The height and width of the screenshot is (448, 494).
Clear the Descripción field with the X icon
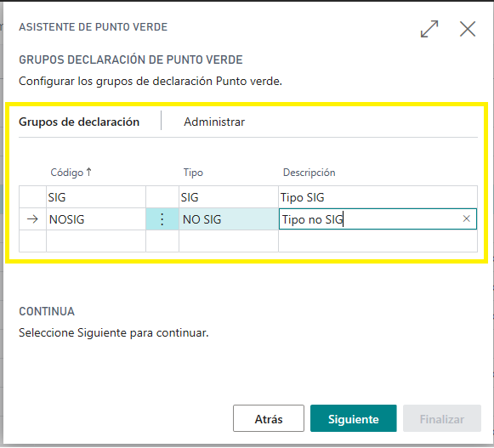click(x=466, y=218)
